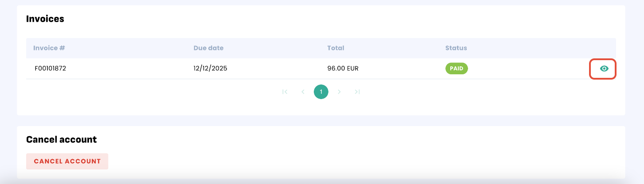Select page 1 in the pagination
This screenshot has height=184, width=644.
click(321, 92)
